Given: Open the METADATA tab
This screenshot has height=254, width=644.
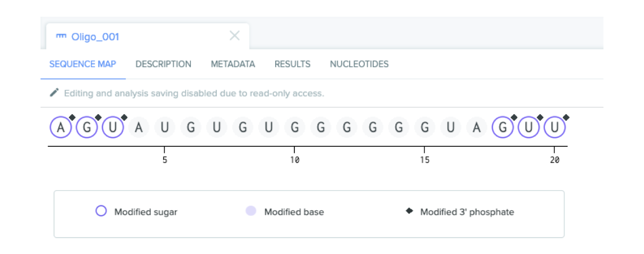Looking at the screenshot, I should pyautogui.click(x=233, y=64).
